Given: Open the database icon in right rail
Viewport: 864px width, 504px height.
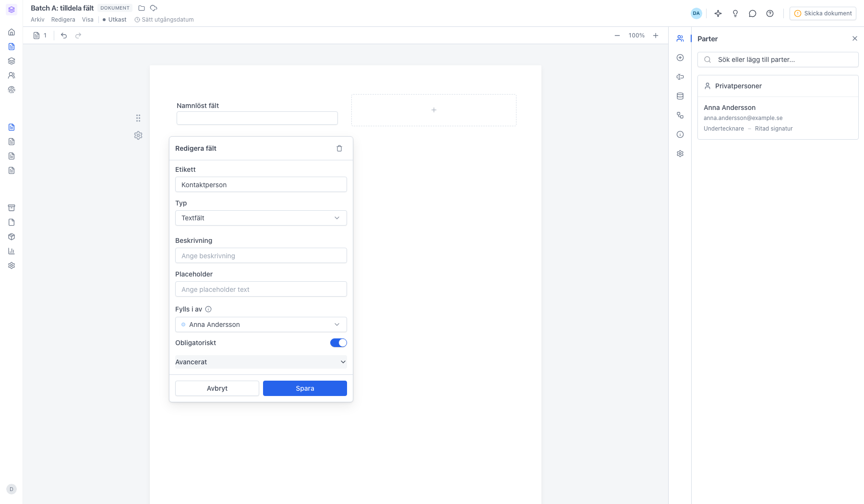Looking at the screenshot, I should coord(680,96).
